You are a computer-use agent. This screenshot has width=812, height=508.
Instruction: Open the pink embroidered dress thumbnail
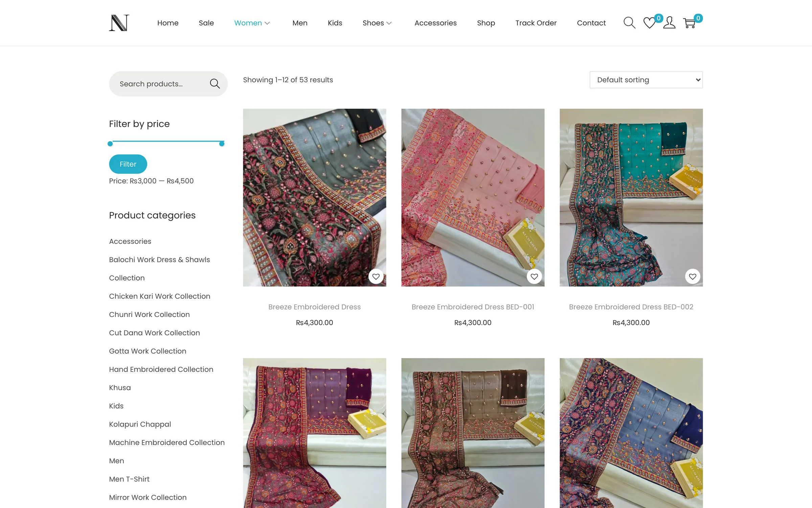pos(473,197)
